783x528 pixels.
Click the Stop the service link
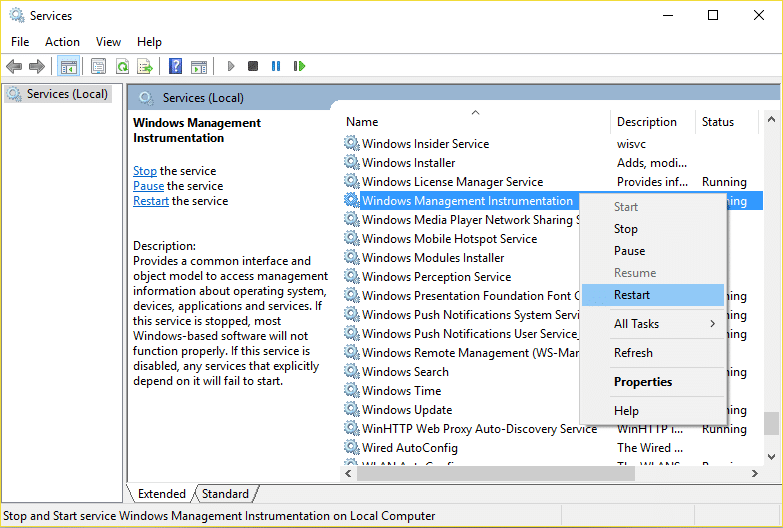click(x=145, y=171)
